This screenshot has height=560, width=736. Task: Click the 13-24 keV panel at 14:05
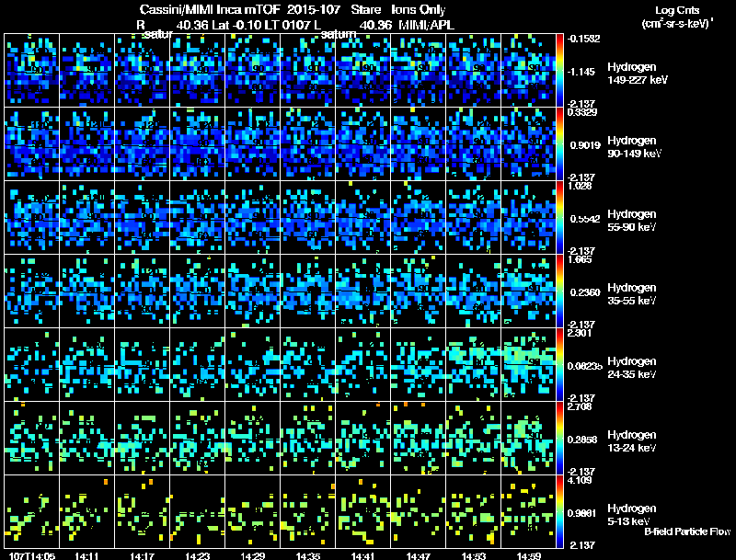click(x=31, y=438)
